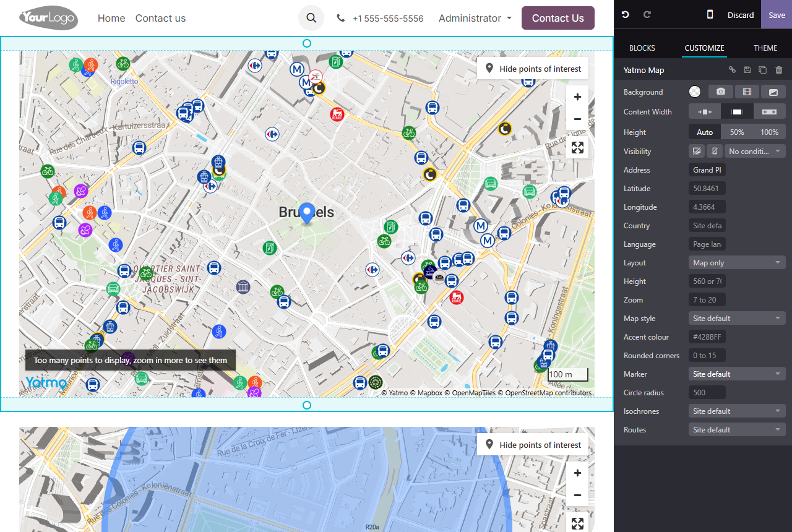792x532 pixels.
Task: Enter fullscreen on the top map
Action: pos(577,147)
